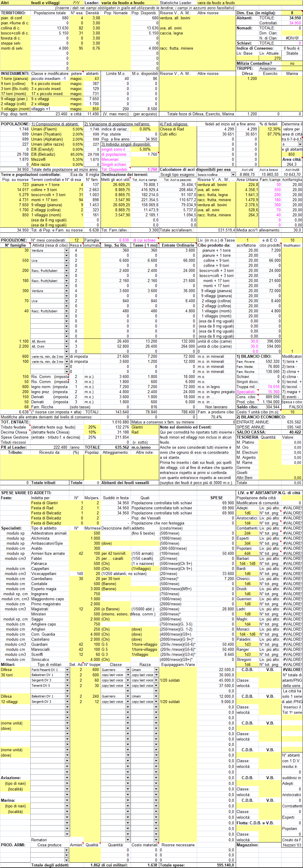303x868 pixels.
Task: Open the Uva activity dropdown for 70 famiglie
Action: click(66, 301)
